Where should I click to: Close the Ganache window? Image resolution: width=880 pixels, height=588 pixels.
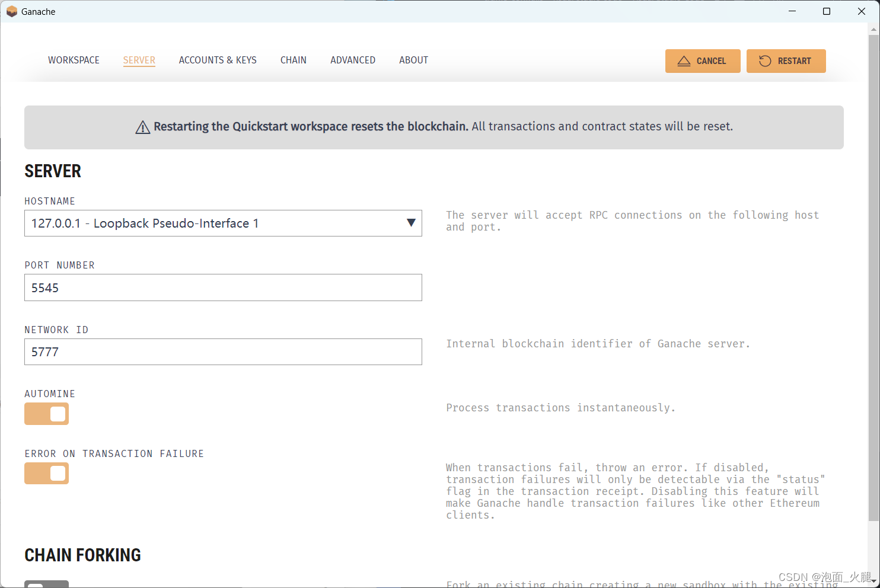(862, 11)
